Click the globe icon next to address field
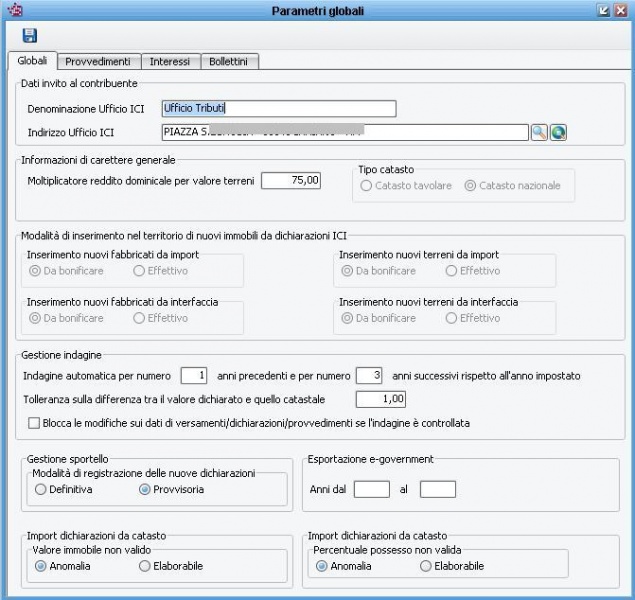635x600 pixels. [558, 132]
